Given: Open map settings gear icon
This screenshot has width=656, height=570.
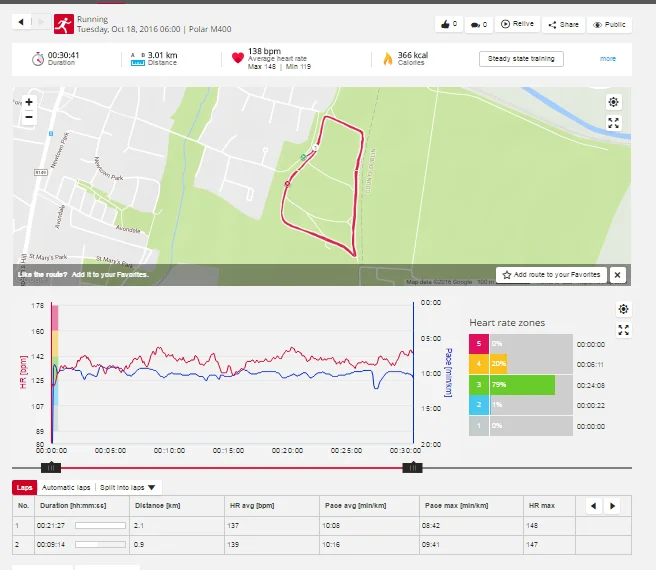Looking at the screenshot, I should [x=614, y=102].
